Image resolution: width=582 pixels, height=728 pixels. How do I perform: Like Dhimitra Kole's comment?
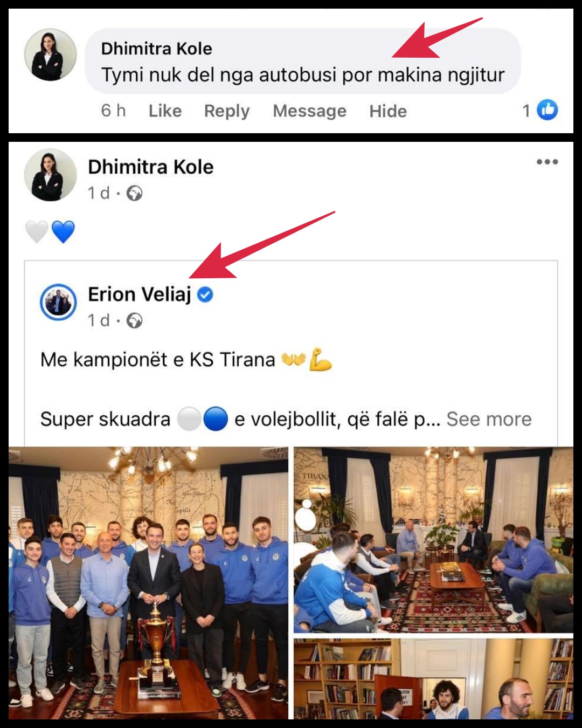(x=165, y=111)
